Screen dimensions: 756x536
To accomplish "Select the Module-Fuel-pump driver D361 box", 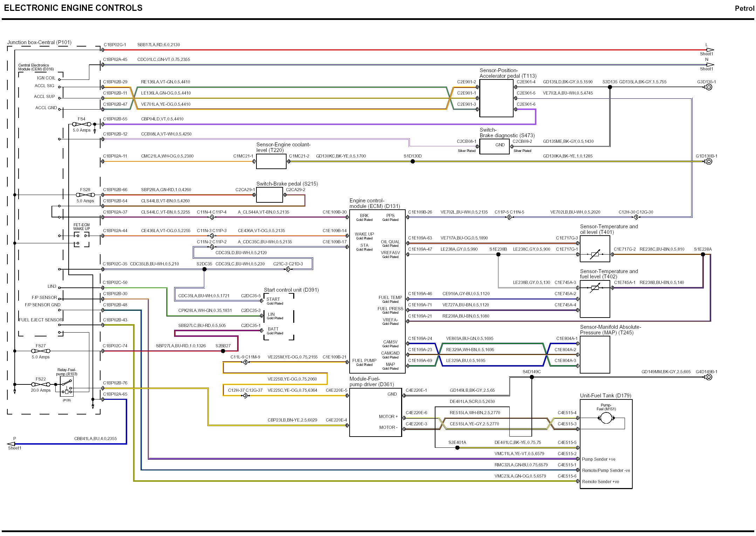I will 376,412.
